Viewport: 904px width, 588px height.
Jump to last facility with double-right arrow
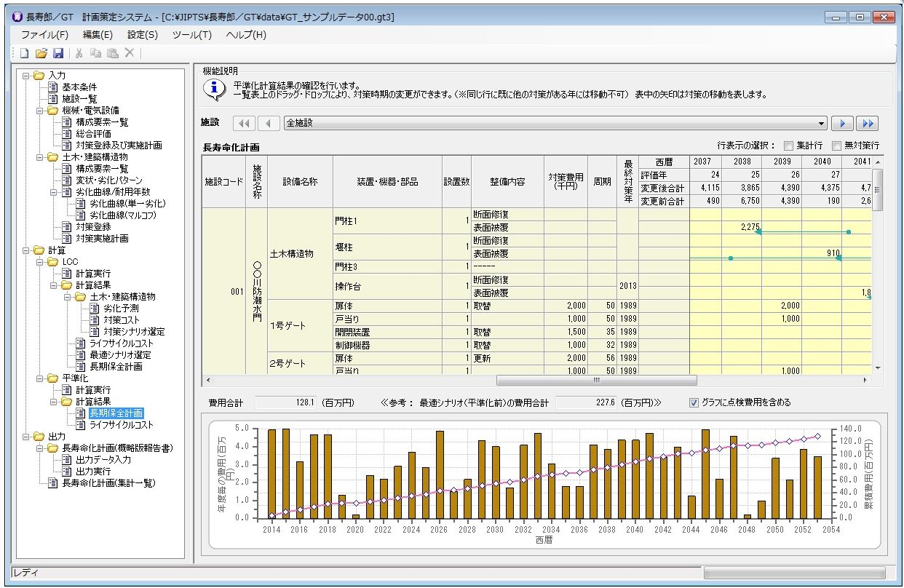coord(867,123)
